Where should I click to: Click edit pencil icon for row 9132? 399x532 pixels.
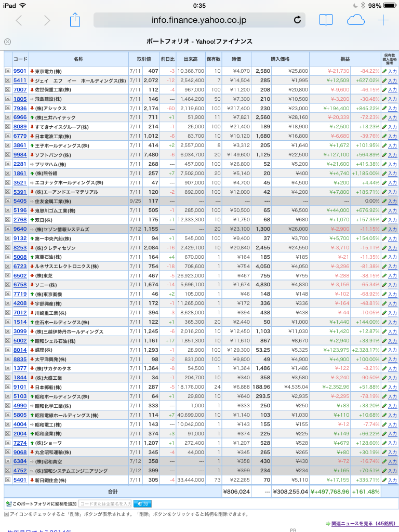click(x=384, y=238)
